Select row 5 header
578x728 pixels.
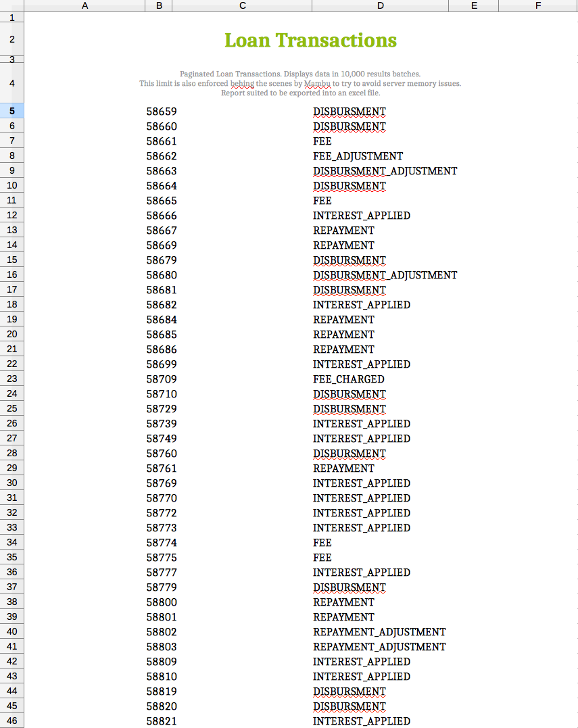pos(11,111)
